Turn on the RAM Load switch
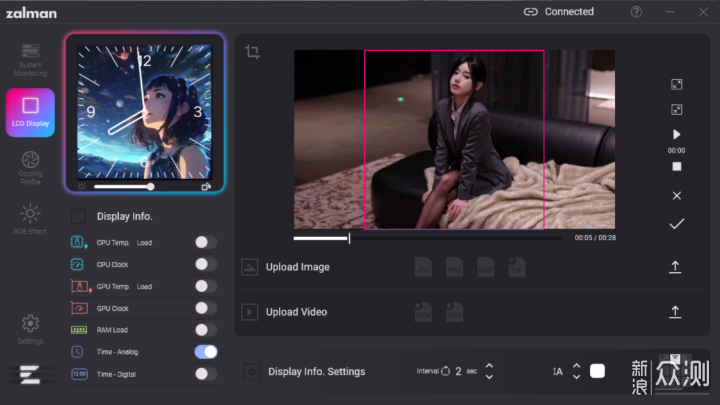Viewport: 720px width, 405px height. tap(206, 330)
